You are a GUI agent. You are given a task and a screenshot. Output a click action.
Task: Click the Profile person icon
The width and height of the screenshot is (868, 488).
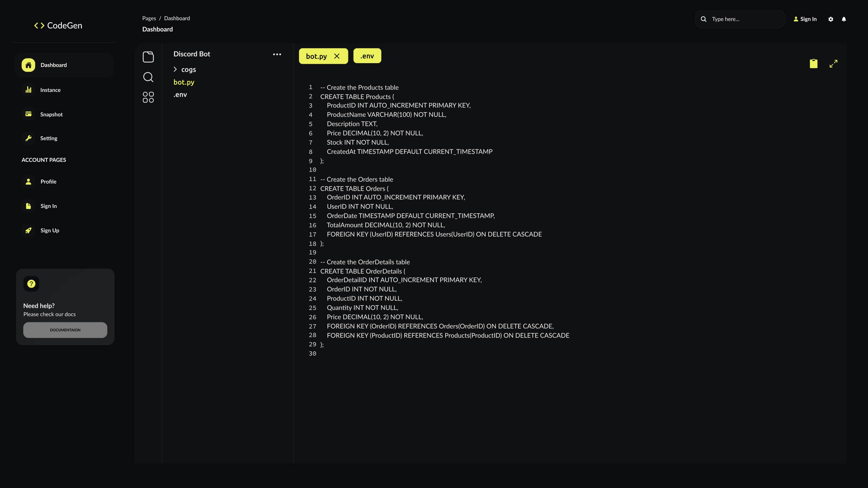point(28,182)
